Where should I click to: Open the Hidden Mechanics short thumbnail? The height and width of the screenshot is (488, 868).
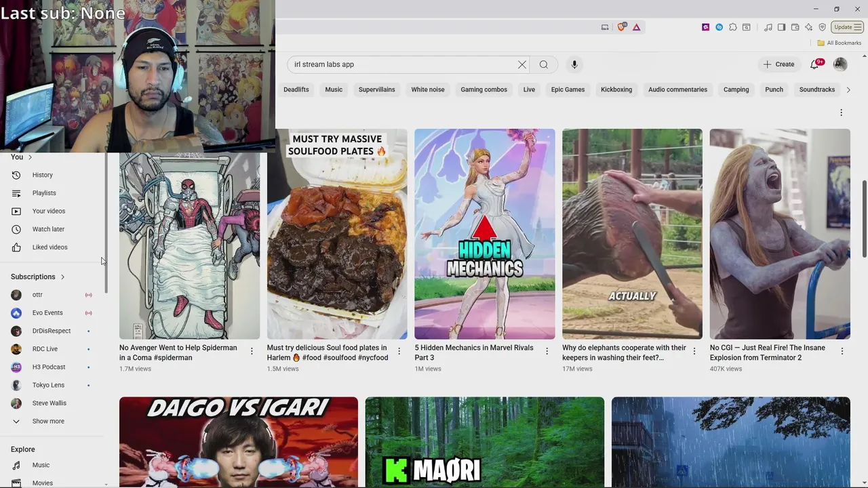pos(485,234)
